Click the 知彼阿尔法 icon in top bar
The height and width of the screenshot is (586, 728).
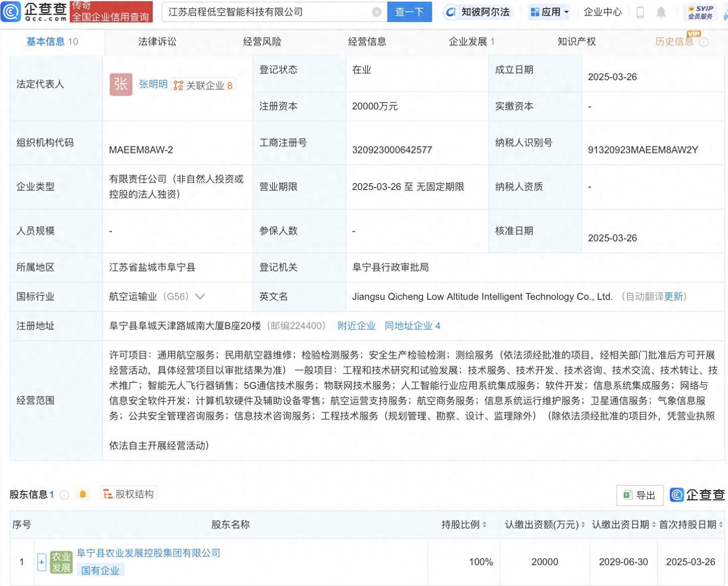[x=451, y=12]
